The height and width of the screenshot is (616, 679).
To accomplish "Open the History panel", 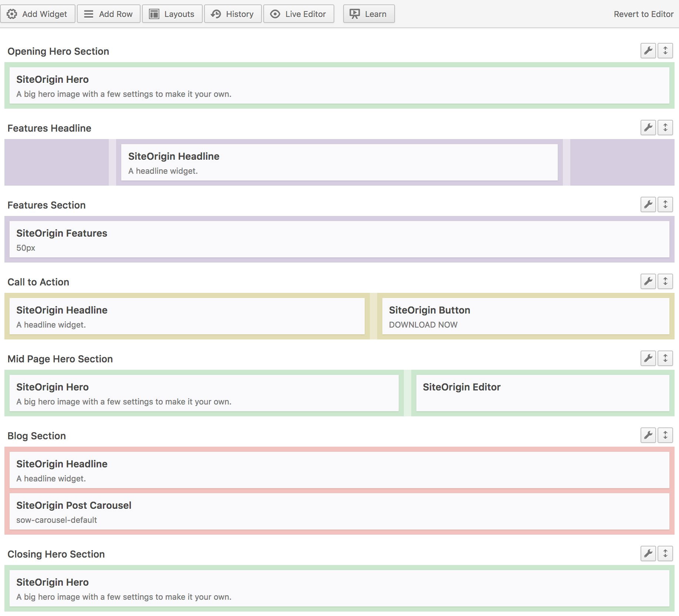I will [233, 14].
